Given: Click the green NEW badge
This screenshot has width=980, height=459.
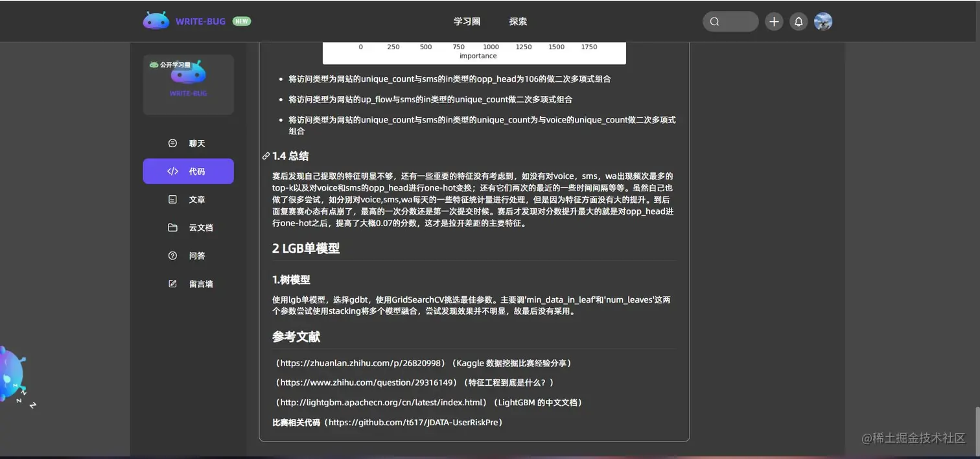Looking at the screenshot, I should coord(242,21).
